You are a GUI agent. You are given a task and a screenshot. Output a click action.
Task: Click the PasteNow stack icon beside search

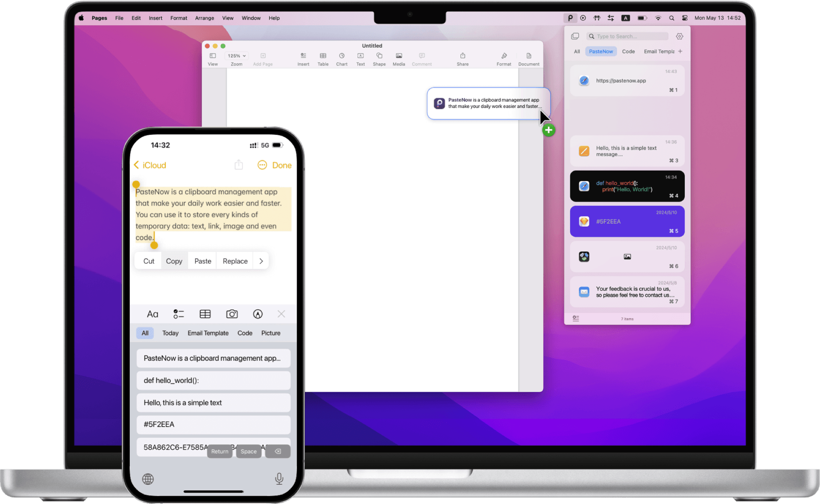[575, 36]
